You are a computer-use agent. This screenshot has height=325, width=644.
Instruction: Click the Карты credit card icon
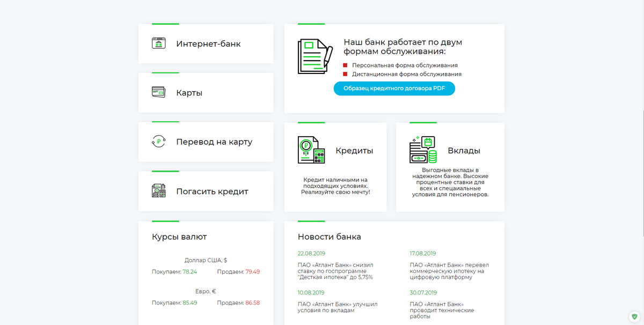tap(158, 92)
